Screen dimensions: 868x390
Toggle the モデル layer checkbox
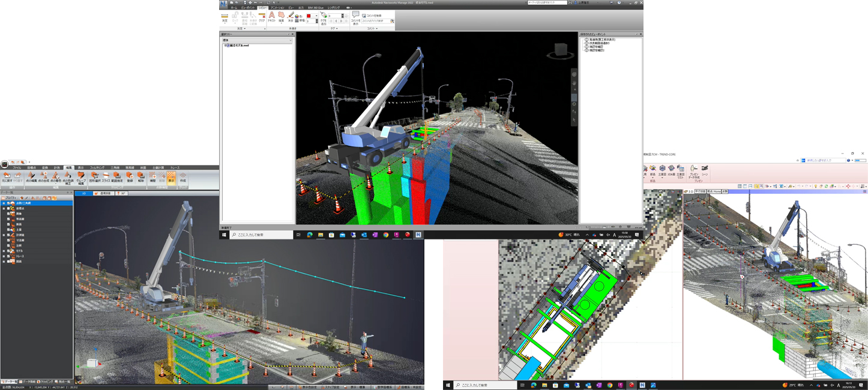(8, 251)
